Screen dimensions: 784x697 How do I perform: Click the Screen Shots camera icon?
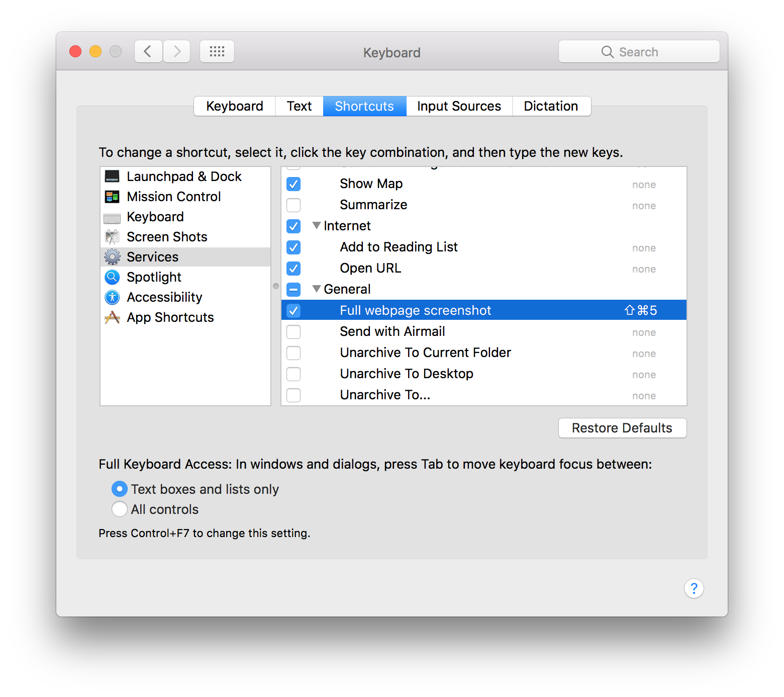coord(112,237)
